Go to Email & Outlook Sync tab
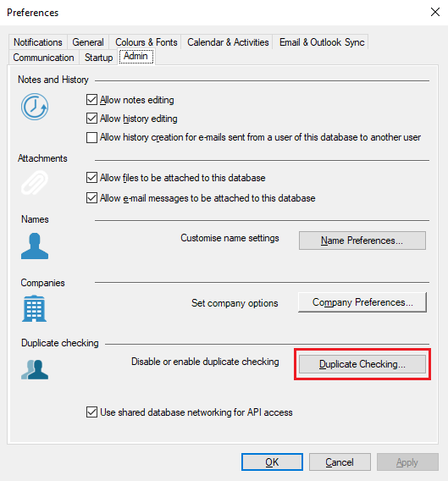Image resolution: width=448 pixels, height=481 pixels. coord(322,42)
